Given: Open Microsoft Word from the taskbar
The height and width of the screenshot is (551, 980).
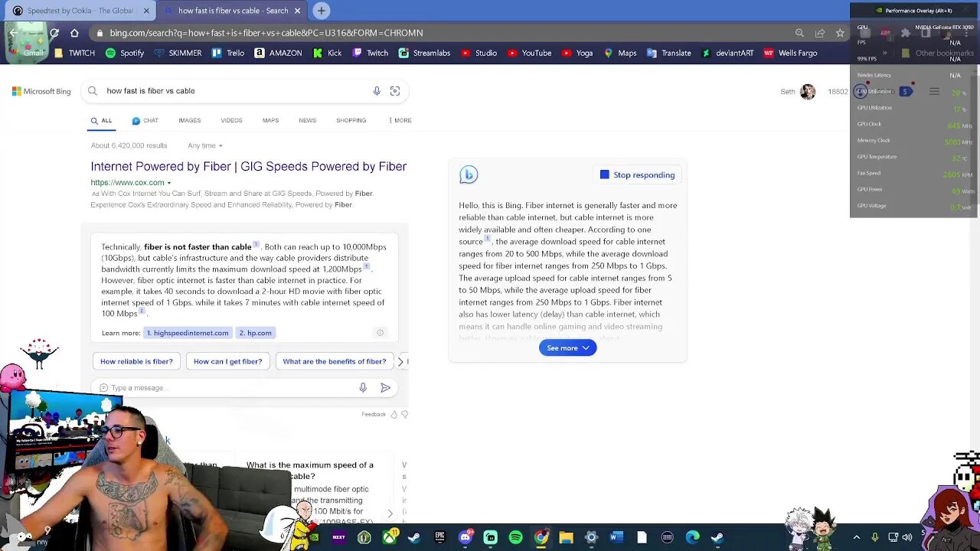Looking at the screenshot, I should click(617, 537).
